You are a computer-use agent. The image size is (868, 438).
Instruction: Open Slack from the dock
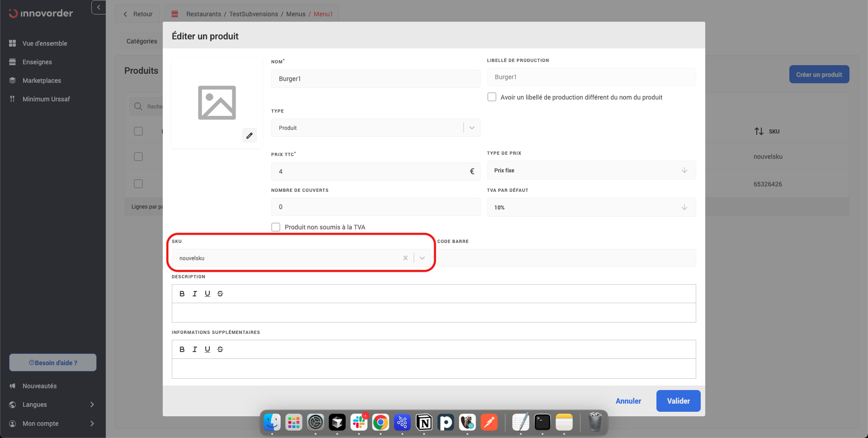pyautogui.click(x=359, y=423)
